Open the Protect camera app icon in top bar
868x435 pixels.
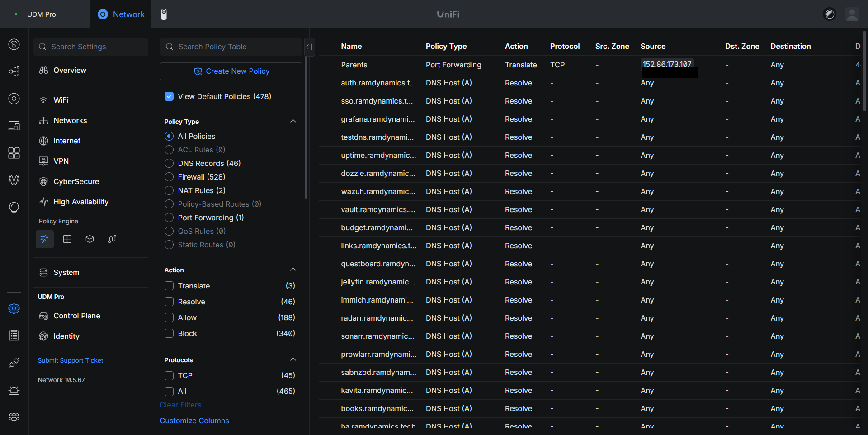pyautogui.click(x=164, y=14)
